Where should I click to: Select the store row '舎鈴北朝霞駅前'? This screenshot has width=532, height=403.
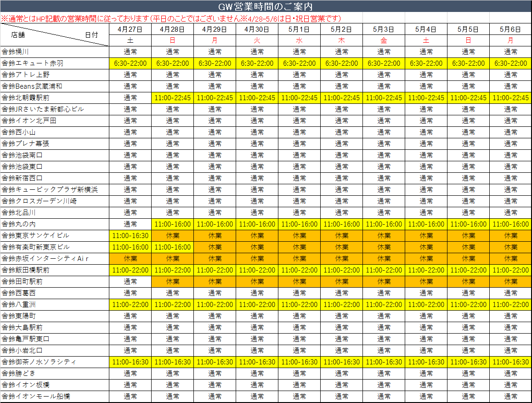pyautogui.click(x=266, y=98)
